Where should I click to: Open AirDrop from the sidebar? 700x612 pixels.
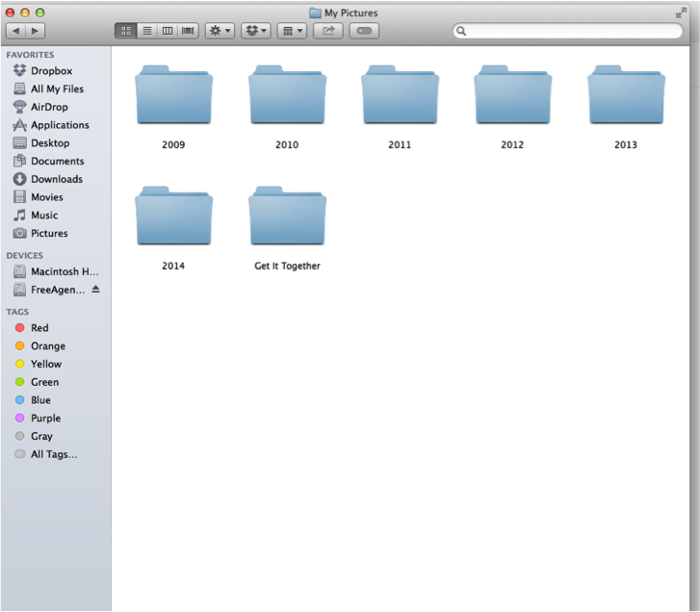tap(56, 107)
